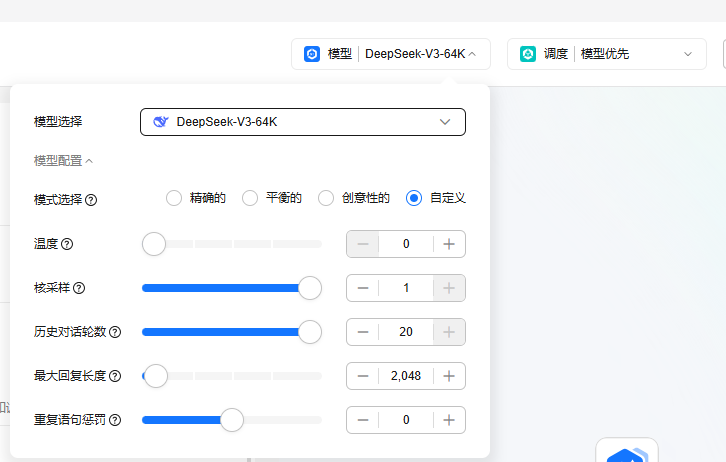This screenshot has height=462, width=726.
Task: Click the green scheduling icon in top bar
Action: tap(528, 54)
